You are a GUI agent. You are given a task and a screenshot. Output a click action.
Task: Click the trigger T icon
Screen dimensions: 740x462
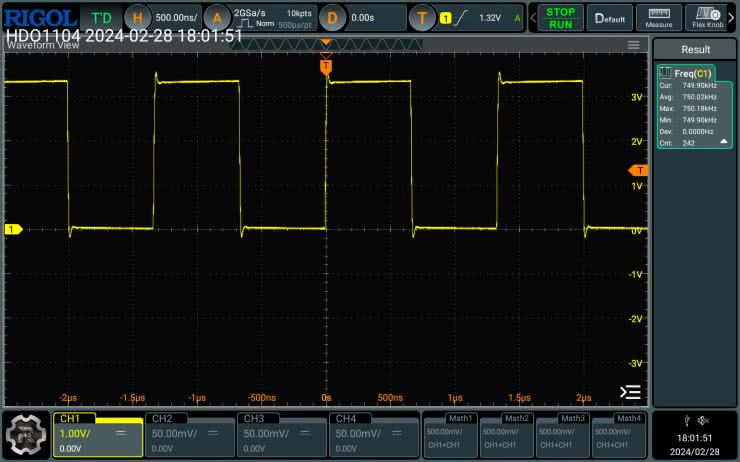[x=423, y=18]
